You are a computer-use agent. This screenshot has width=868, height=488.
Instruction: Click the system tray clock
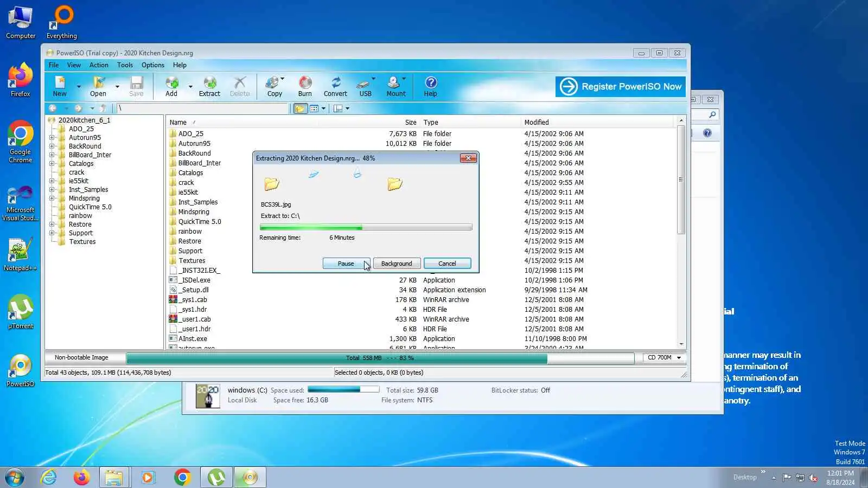click(840, 478)
